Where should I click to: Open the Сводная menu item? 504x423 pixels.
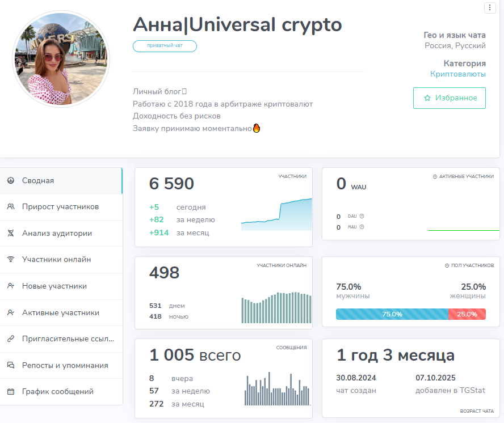click(61, 180)
